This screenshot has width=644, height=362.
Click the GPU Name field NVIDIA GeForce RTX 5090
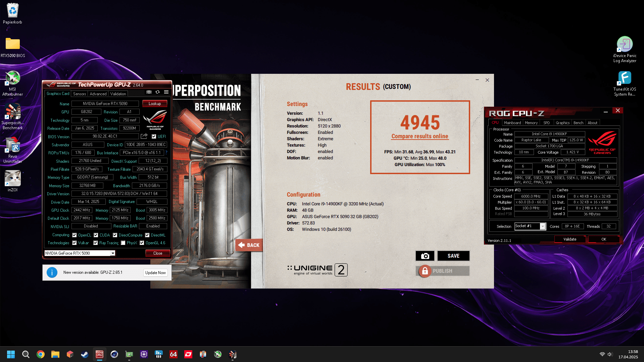[x=105, y=104]
